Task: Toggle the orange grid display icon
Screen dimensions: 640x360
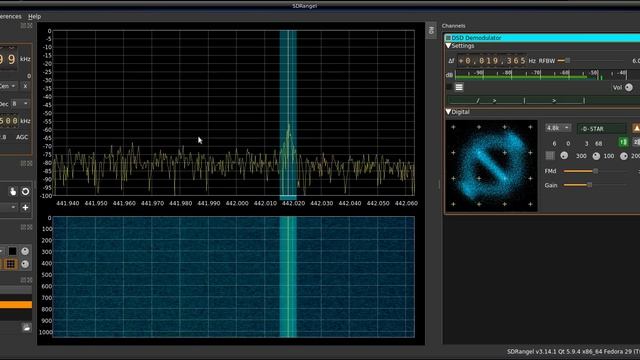Action: [x=11, y=264]
